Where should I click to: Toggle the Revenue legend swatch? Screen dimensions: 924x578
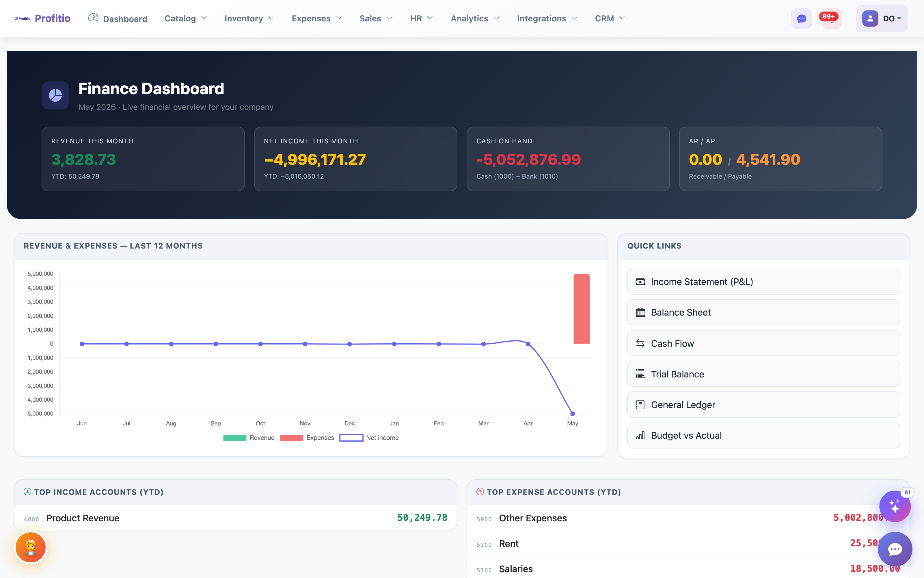234,438
